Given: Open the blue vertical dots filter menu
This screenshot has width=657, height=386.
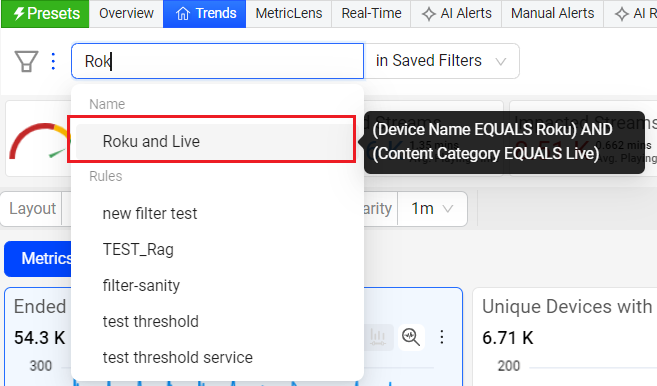Looking at the screenshot, I should pos(53,61).
